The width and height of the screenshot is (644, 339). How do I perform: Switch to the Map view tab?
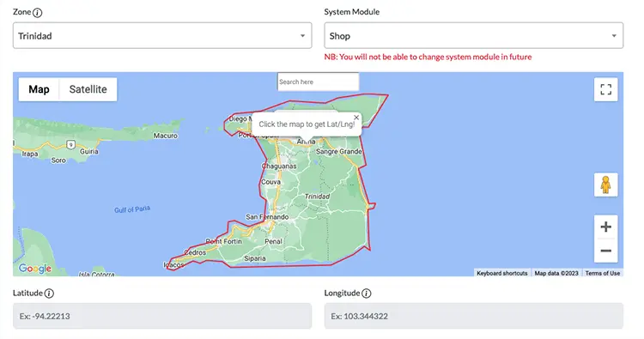[x=39, y=89]
